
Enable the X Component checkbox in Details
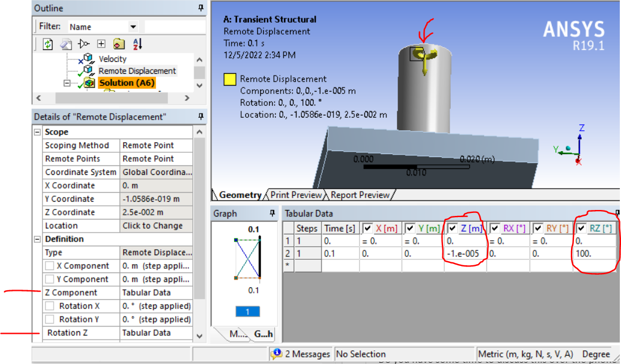[x=50, y=266]
